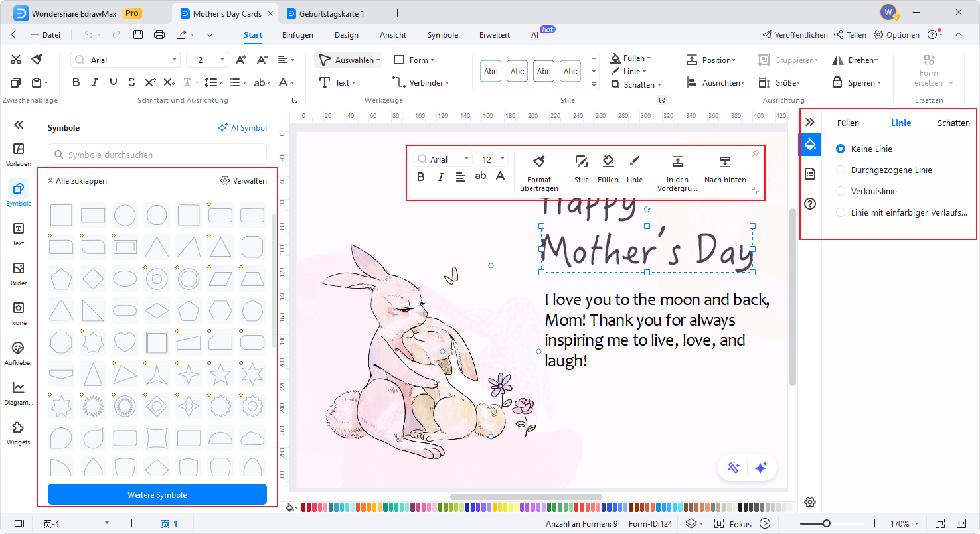Open the Widgets sidebar panel
This screenshot has height=534, width=980.
19,433
